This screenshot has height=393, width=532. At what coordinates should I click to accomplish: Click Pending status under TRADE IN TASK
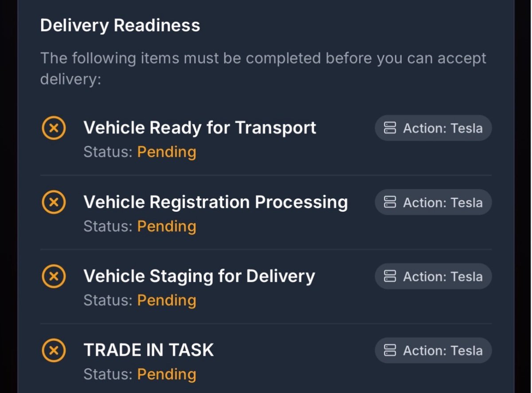coord(167,374)
